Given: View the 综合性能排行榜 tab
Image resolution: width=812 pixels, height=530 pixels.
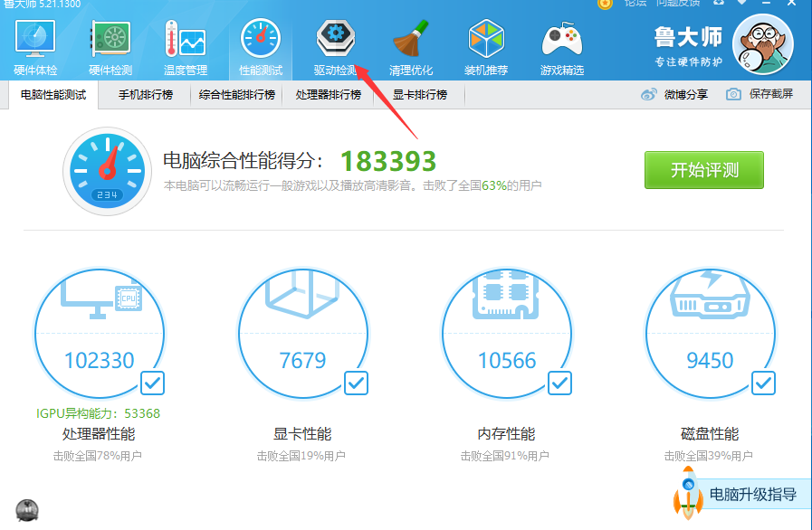Looking at the screenshot, I should [234, 94].
